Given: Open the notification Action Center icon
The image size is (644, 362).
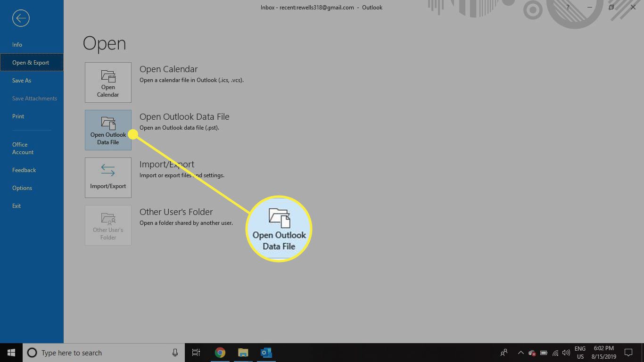Looking at the screenshot, I should pos(628,353).
